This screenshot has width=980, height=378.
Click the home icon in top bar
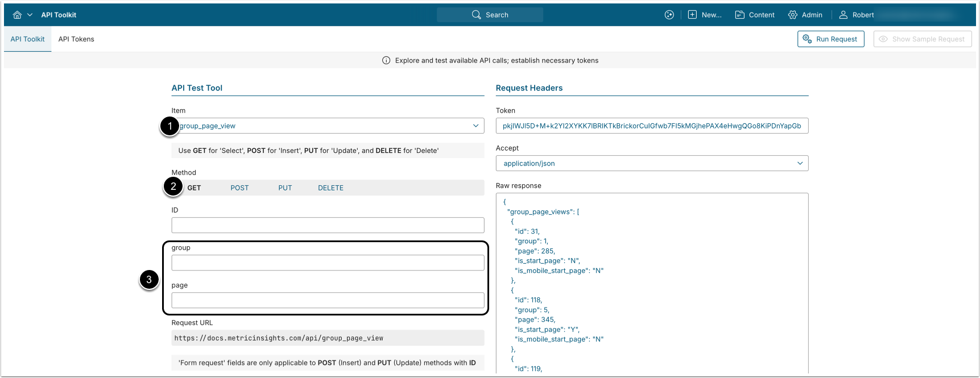pos(17,15)
